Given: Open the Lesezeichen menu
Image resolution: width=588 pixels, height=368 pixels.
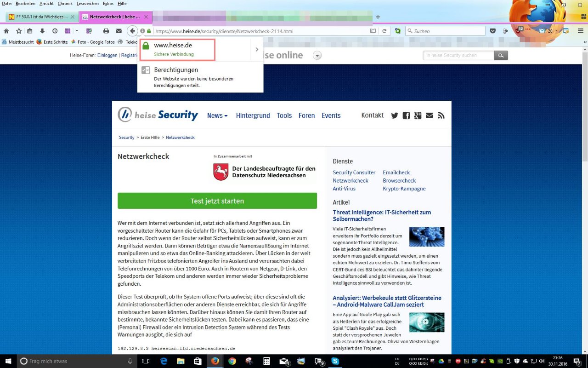Looking at the screenshot, I should coord(87,4).
